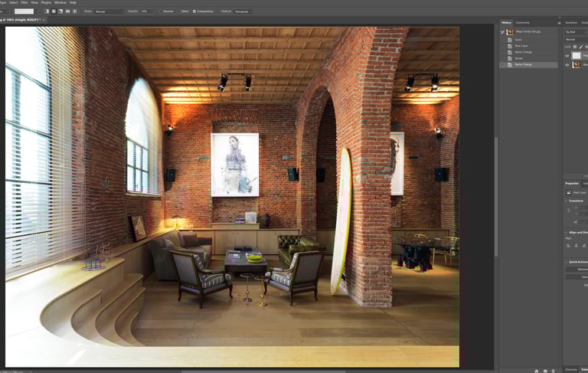Select the white top layer thumbnail
The height and width of the screenshot is (373, 588).
coord(577,56)
